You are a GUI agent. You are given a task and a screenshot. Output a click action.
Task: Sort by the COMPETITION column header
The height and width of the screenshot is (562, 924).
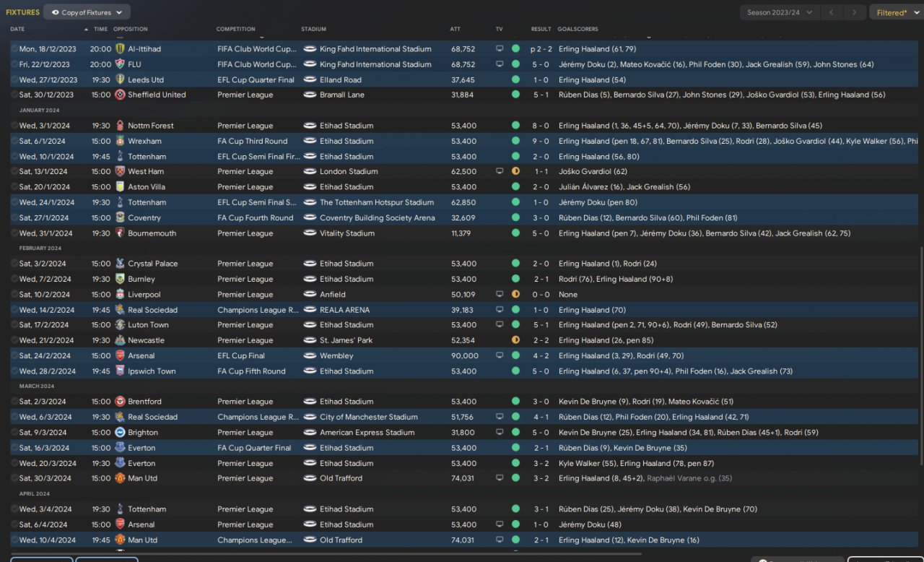coord(235,30)
